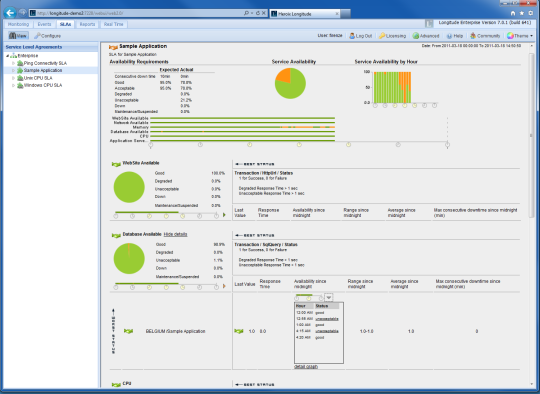
Task: Click the Windows CPU SLA tree icon
Action: click(x=20, y=85)
